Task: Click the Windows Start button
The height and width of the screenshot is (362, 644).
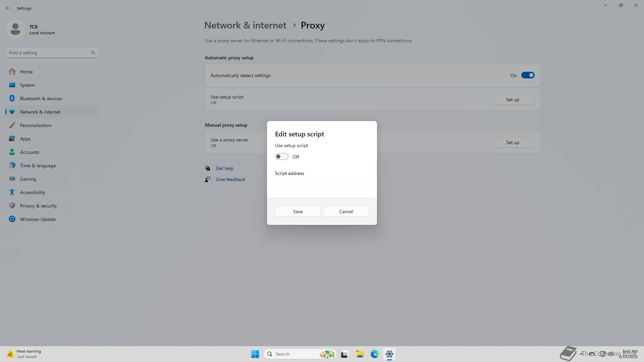Action: coord(255,354)
